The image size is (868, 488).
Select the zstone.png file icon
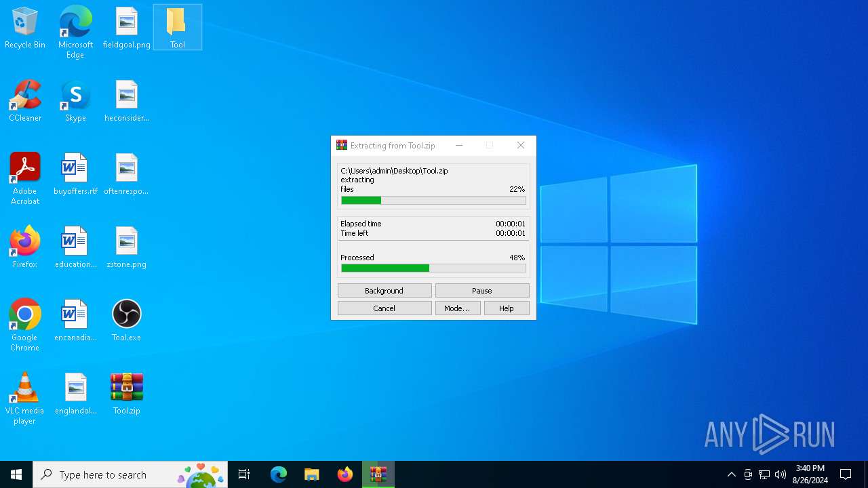(127, 248)
